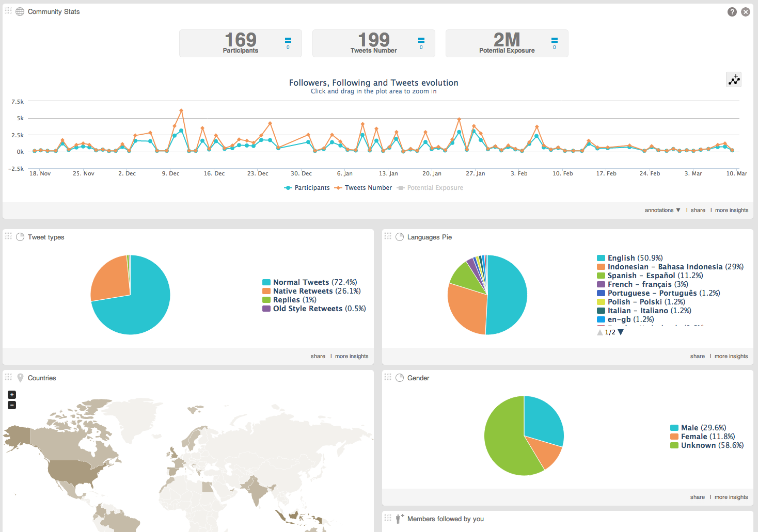Screen dimensions: 758x532
Task: Grab the Tweet types panel drag handle
Action: [x=8, y=236]
